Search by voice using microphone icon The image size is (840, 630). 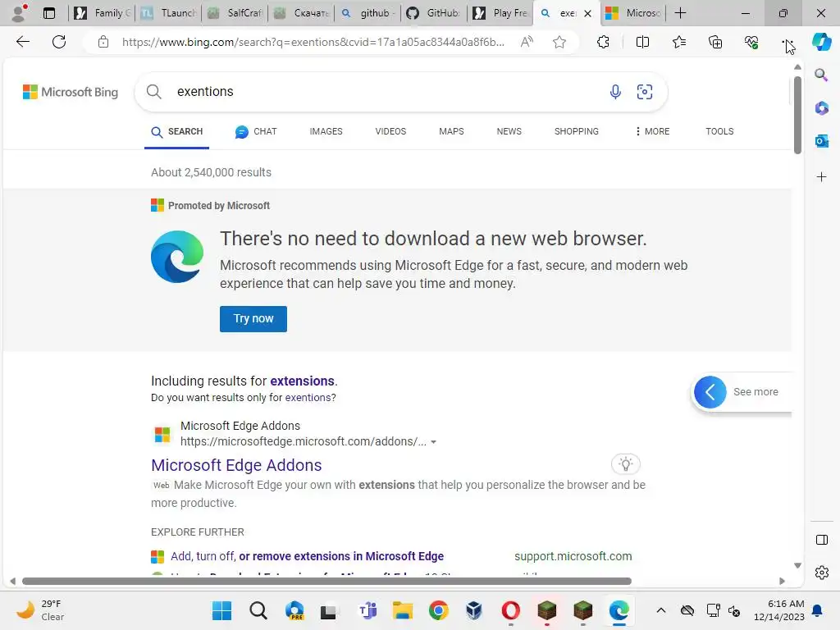615,92
